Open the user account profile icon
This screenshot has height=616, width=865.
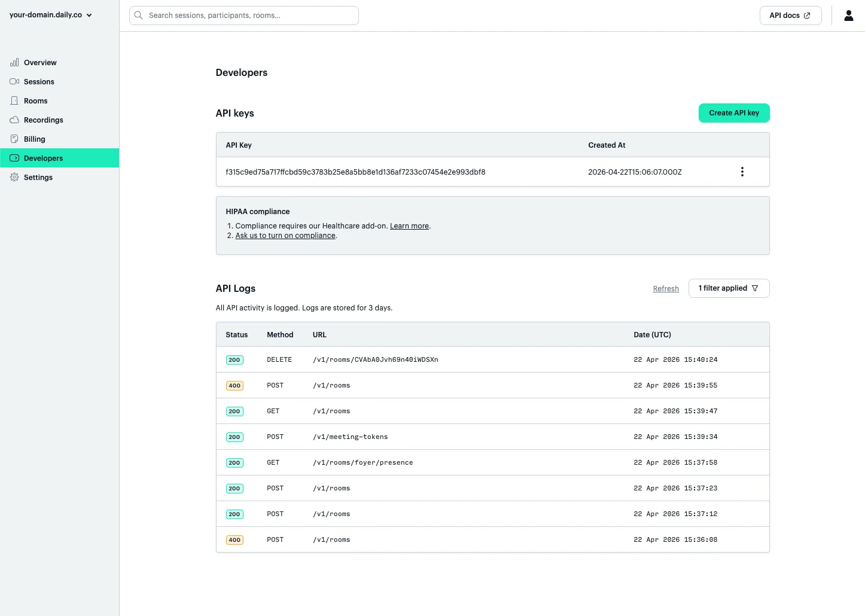click(x=848, y=16)
